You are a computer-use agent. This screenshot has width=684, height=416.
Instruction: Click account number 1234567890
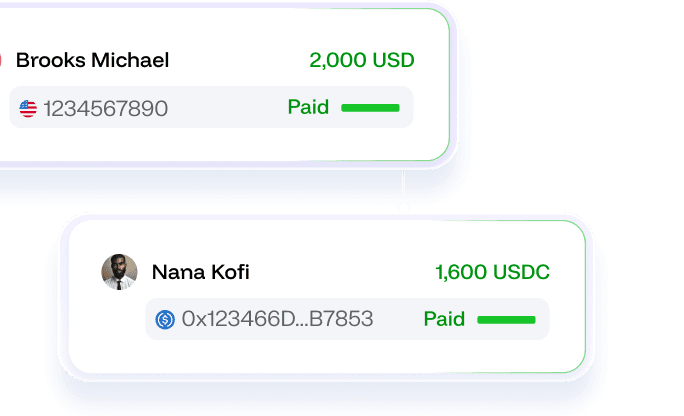point(104,108)
